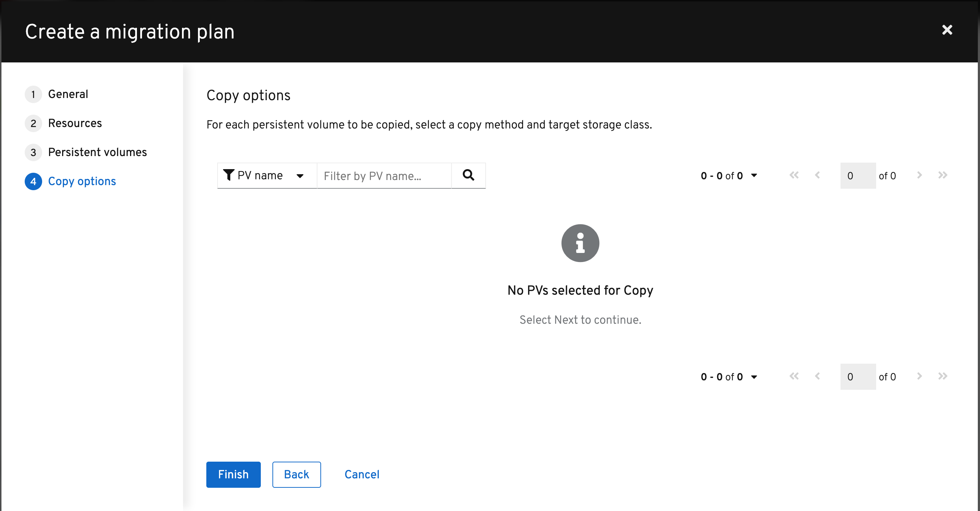Click Finish to complete the migration plan
Screen dimensions: 980x511
coord(233,474)
